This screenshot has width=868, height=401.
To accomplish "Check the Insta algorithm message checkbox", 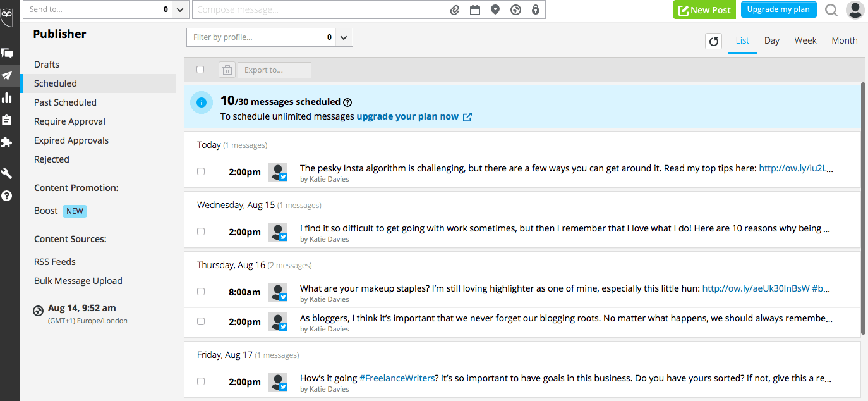I will [x=201, y=171].
